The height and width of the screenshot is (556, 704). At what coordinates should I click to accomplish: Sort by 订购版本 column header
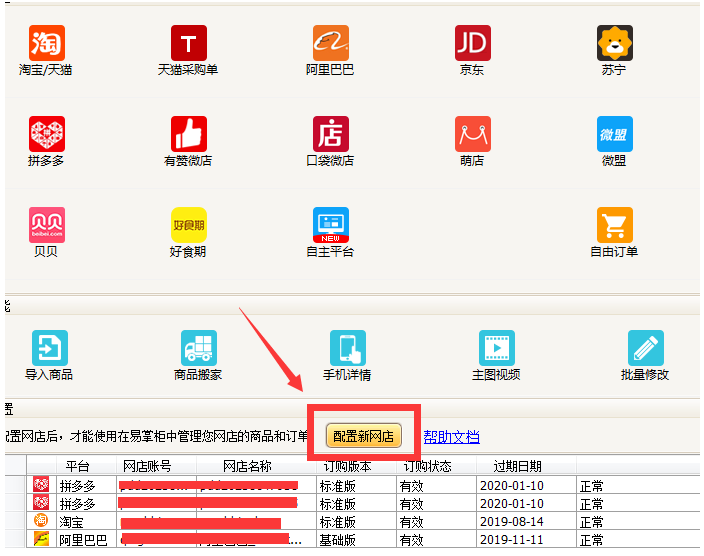pos(347,466)
